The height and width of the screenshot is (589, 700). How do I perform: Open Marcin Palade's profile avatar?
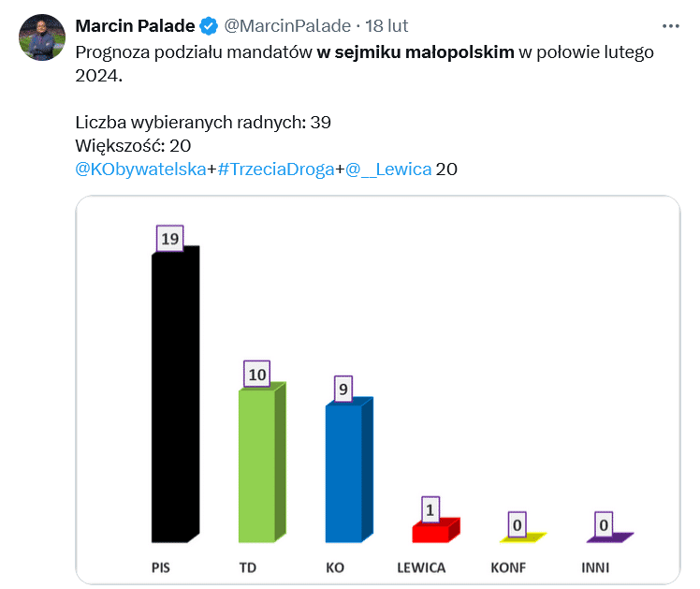42,37
